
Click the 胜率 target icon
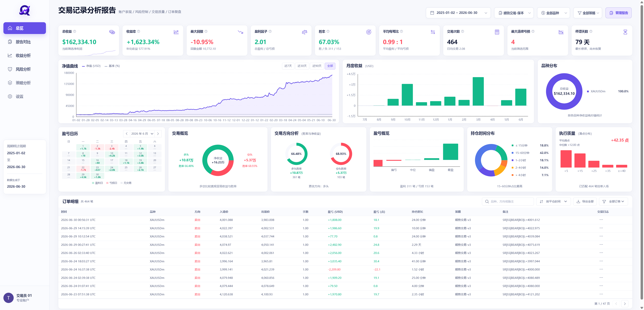click(x=369, y=32)
